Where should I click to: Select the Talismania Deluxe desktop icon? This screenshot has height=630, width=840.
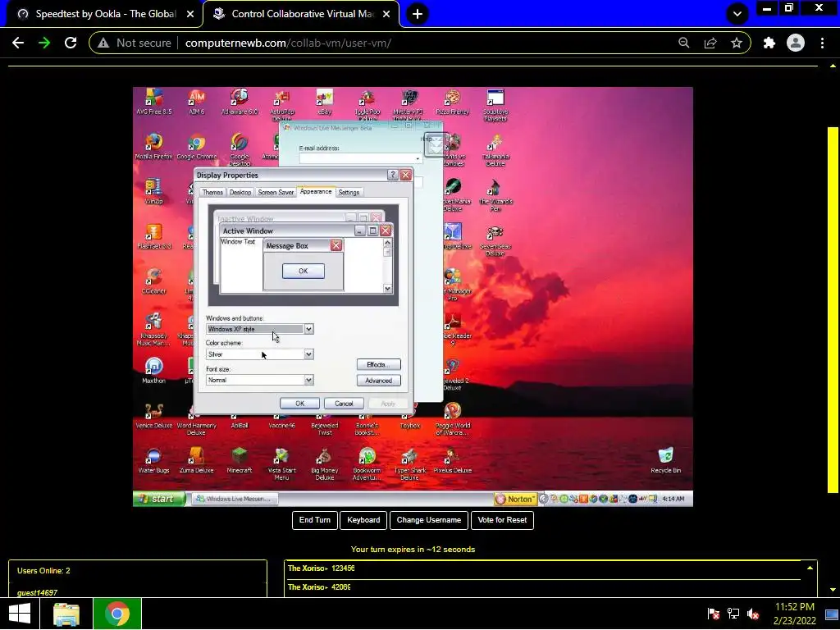click(495, 150)
